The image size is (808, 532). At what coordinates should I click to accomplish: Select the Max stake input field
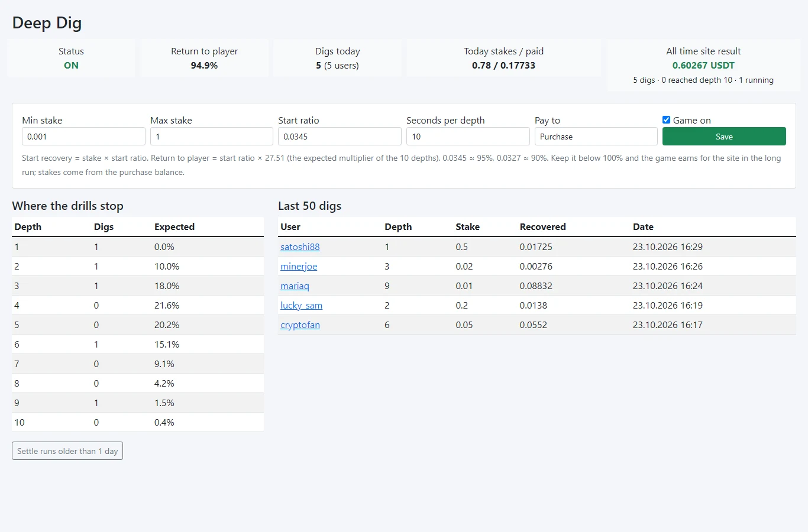(212, 137)
